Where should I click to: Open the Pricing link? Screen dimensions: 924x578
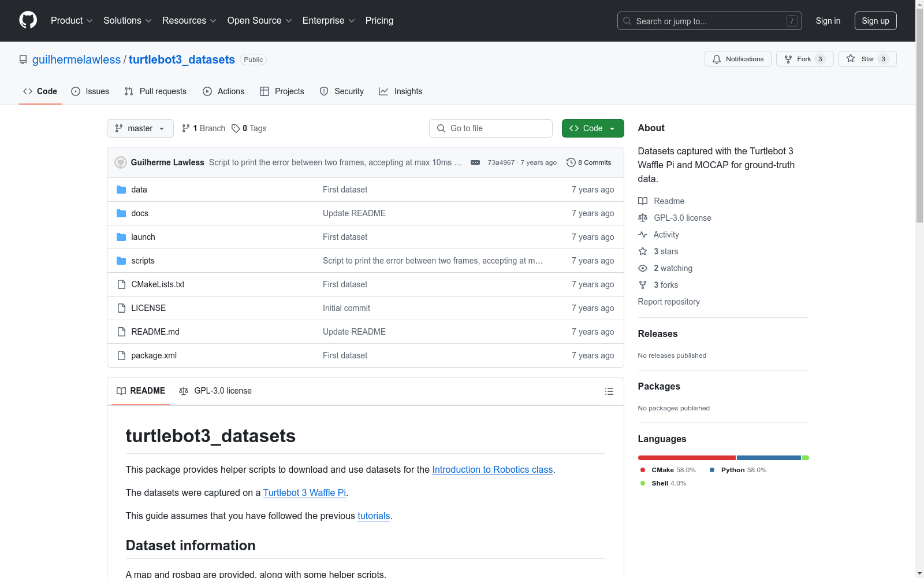pyautogui.click(x=379, y=20)
